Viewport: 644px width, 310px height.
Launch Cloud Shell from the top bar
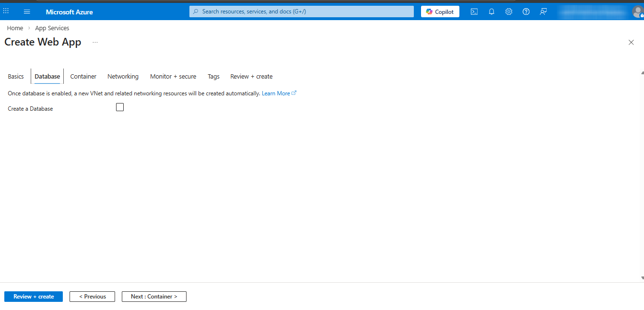pyautogui.click(x=474, y=11)
